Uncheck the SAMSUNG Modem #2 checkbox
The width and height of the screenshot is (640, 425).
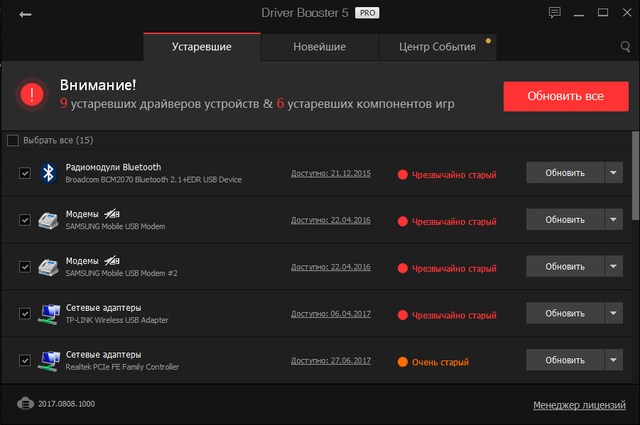pyautogui.click(x=24, y=267)
